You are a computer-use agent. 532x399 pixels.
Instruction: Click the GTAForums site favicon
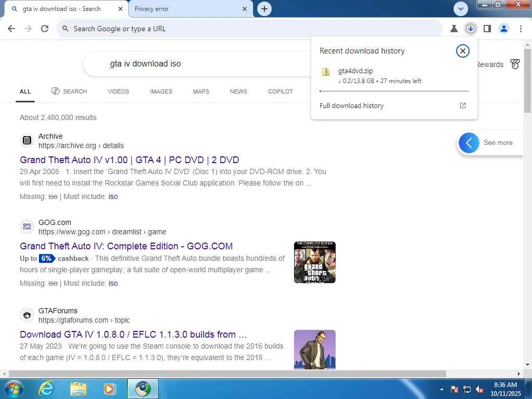pyautogui.click(x=27, y=315)
